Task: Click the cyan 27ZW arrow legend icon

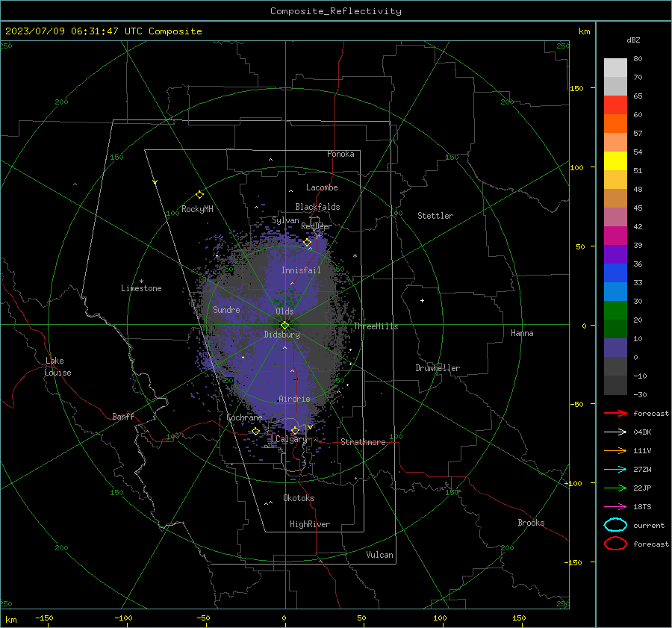Action: 615,470
